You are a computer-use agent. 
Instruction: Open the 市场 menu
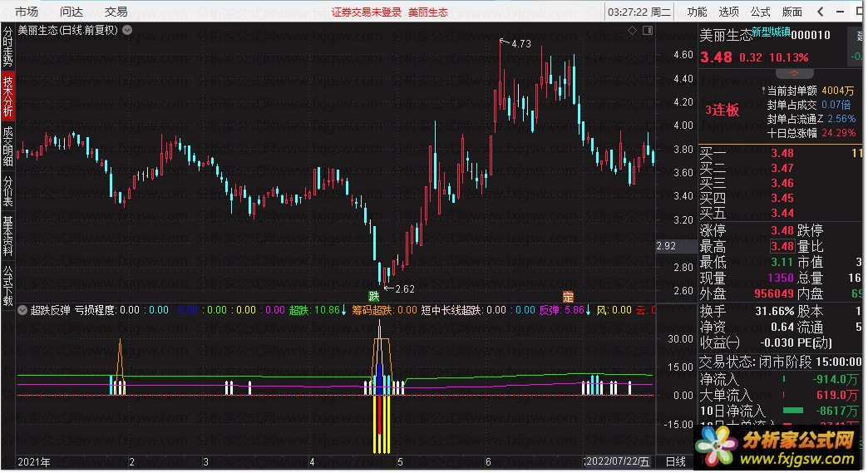(x=26, y=12)
